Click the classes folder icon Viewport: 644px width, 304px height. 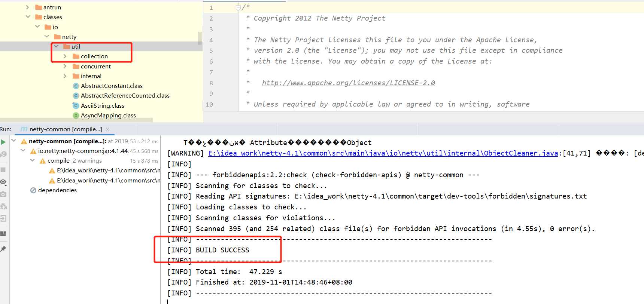pos(39,17)
